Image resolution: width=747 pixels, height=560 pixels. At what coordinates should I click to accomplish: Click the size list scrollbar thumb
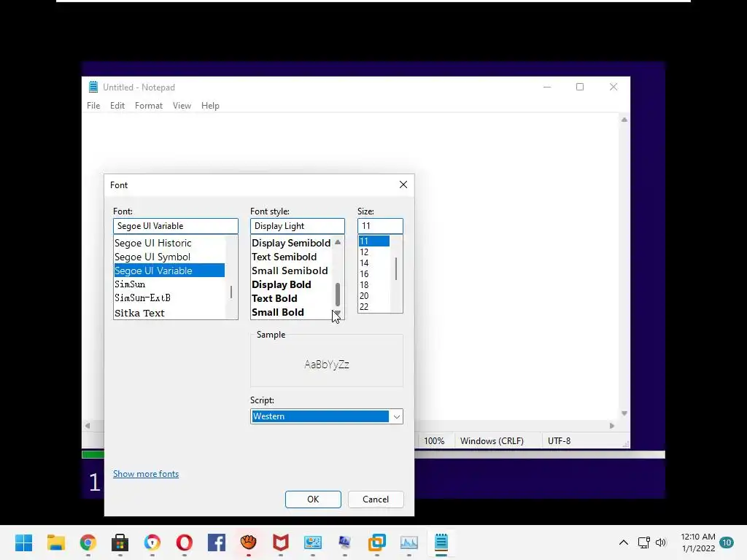tap(396, 268)
